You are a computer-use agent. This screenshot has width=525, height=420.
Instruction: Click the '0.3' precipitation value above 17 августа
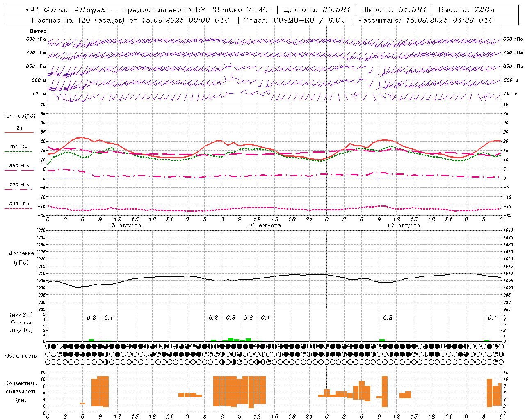pyautogui.click(x=388, y=317)
